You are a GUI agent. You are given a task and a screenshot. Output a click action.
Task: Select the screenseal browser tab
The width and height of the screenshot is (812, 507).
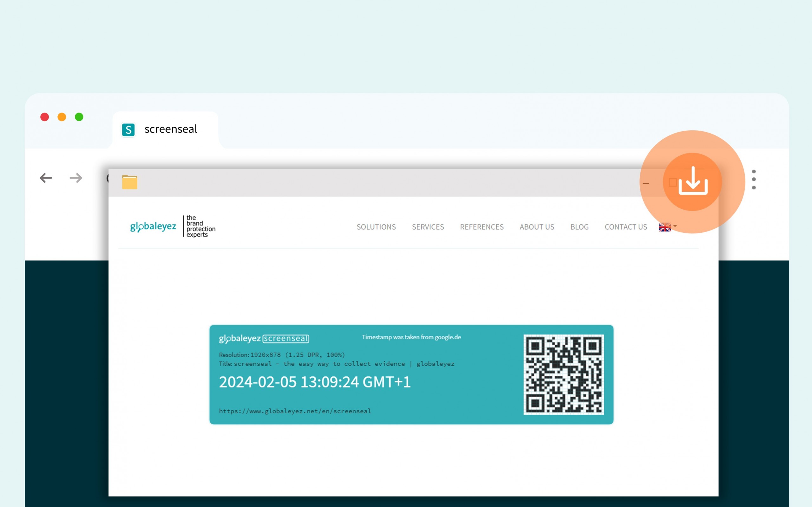click(x=165, y=129)
